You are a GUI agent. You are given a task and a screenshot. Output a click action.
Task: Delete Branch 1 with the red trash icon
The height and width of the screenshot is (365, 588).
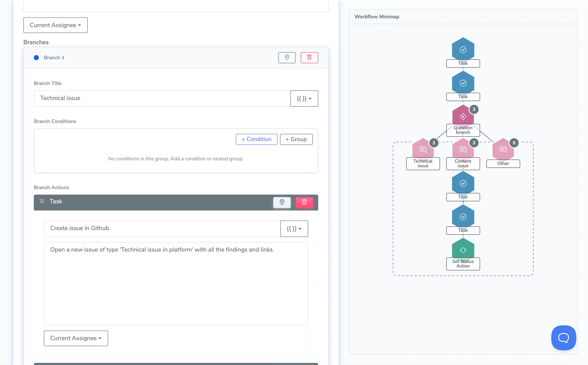(309, 57)
